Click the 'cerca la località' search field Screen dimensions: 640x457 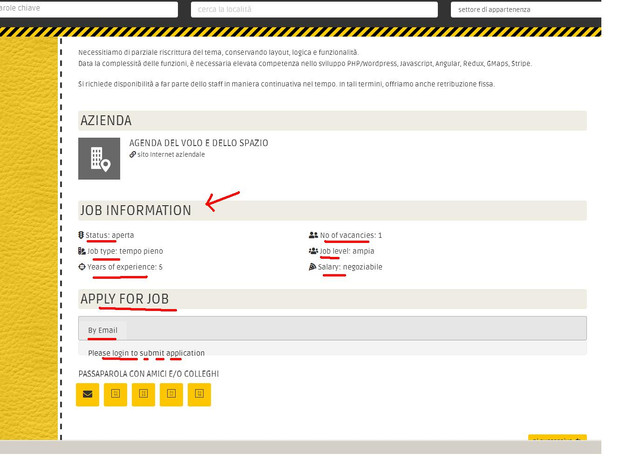pyautogui.click(x=314, y=9)
